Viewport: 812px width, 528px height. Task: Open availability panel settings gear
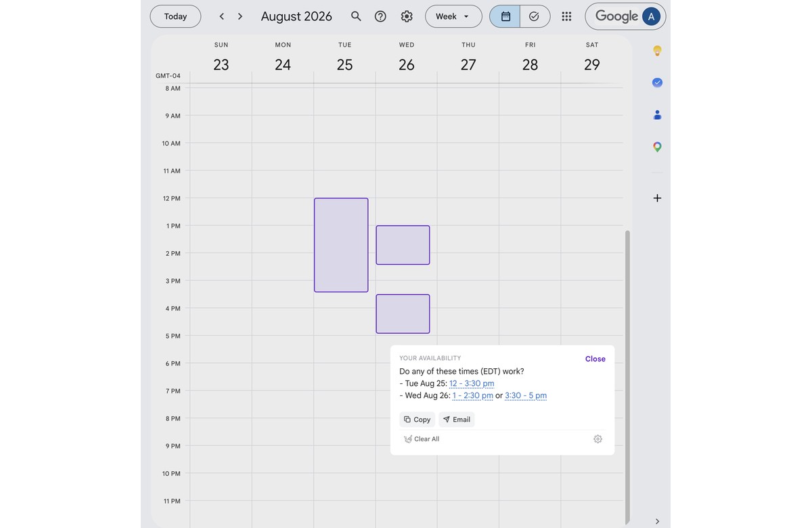(x=597, y=439)
